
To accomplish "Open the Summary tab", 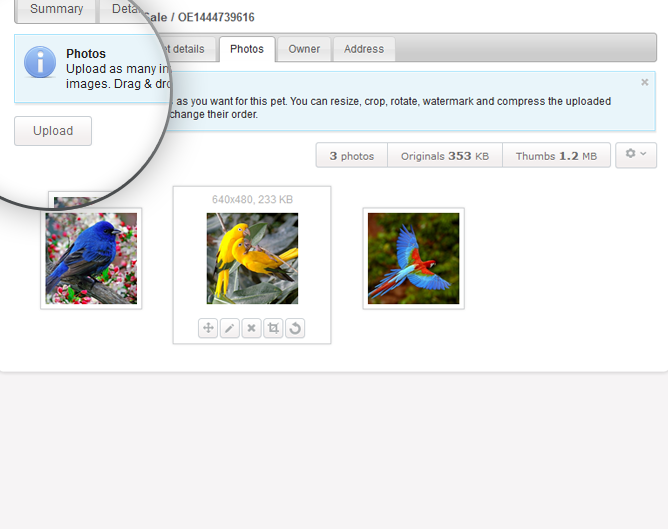I will [x=56, y=9].
